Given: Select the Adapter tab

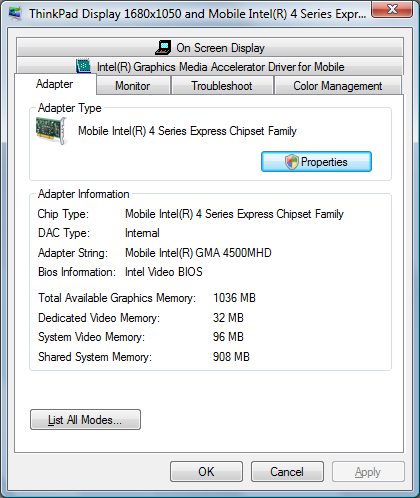Looking at the screenshot, I should point(55,84).
